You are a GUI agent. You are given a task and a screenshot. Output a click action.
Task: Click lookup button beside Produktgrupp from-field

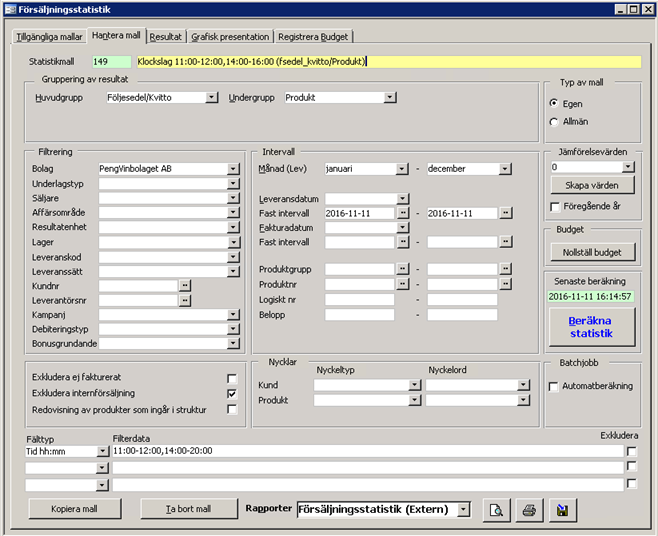click(x=403, y=270)
